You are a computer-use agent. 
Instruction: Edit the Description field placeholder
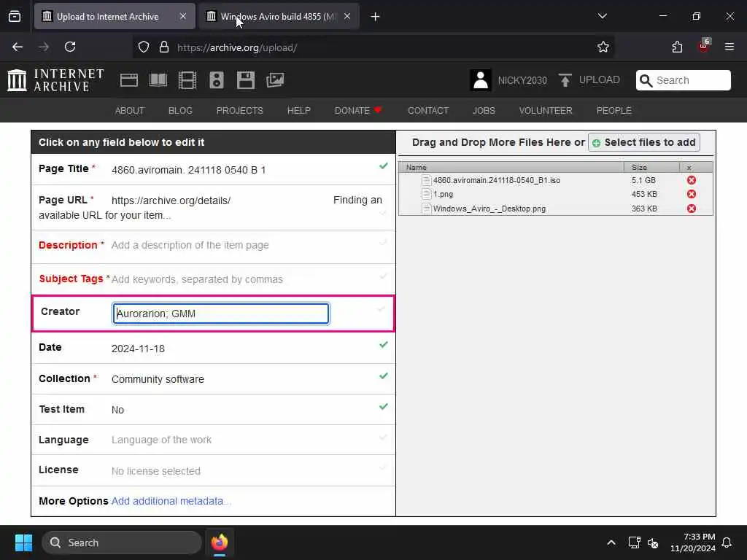[190, 245]
